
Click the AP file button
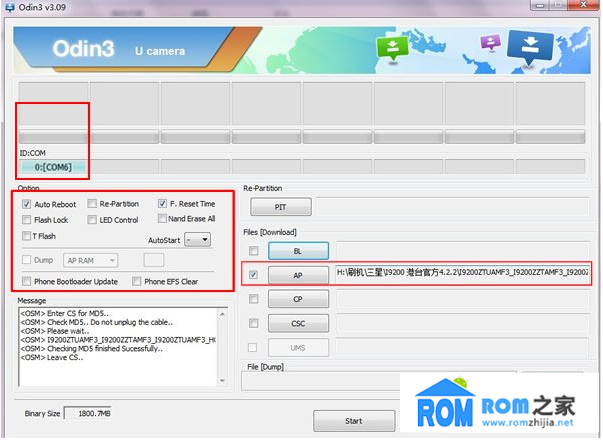pos(298,275)
